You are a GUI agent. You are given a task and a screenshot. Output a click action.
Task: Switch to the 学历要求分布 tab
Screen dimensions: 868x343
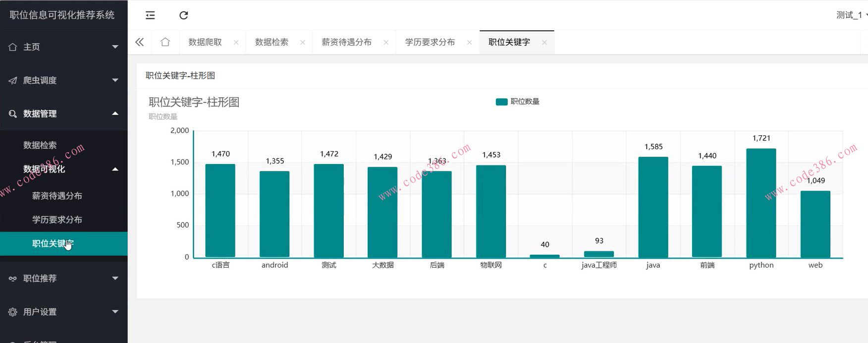coord(430,43)
